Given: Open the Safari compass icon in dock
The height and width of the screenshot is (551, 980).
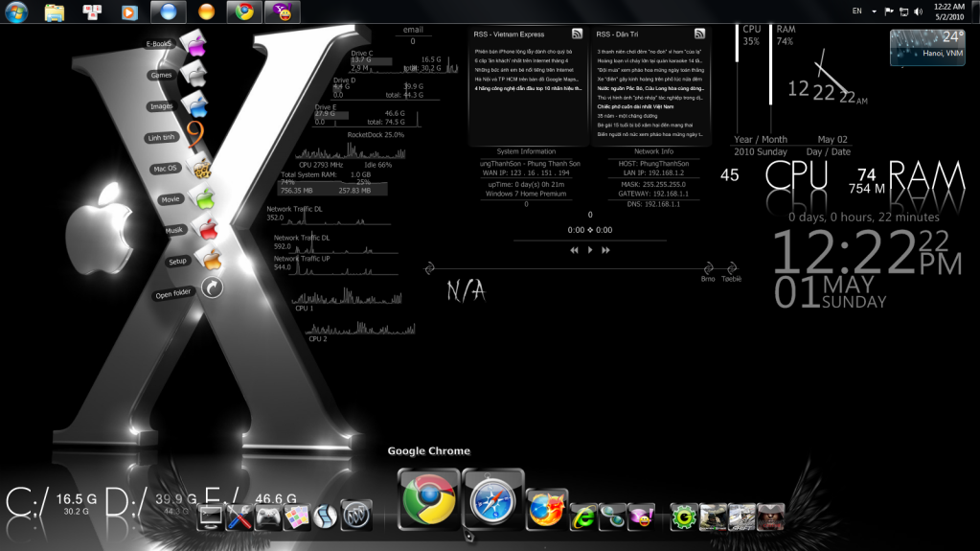Looking at the screenshot, I should (x=492, y=498).
